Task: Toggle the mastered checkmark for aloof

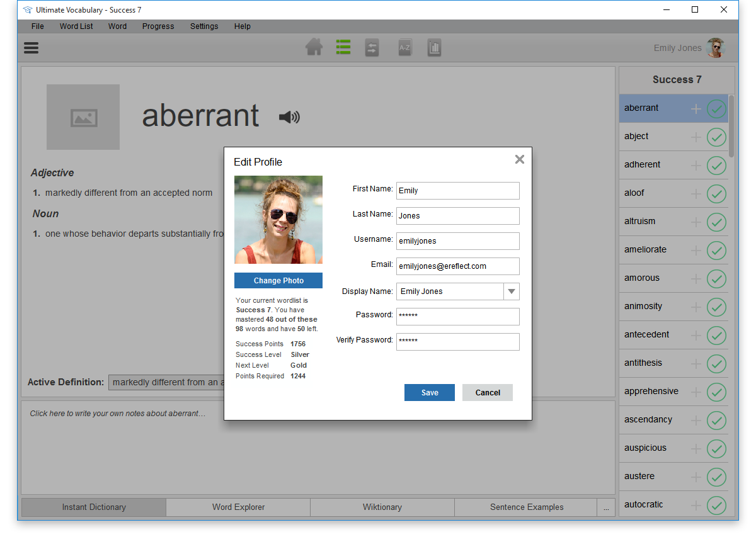Action: 716,194
